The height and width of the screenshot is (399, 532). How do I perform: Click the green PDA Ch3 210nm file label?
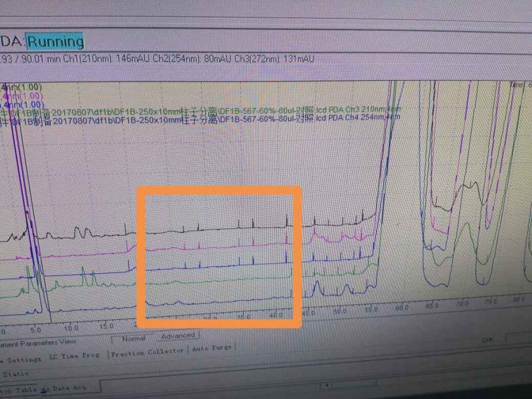[200, 111]
